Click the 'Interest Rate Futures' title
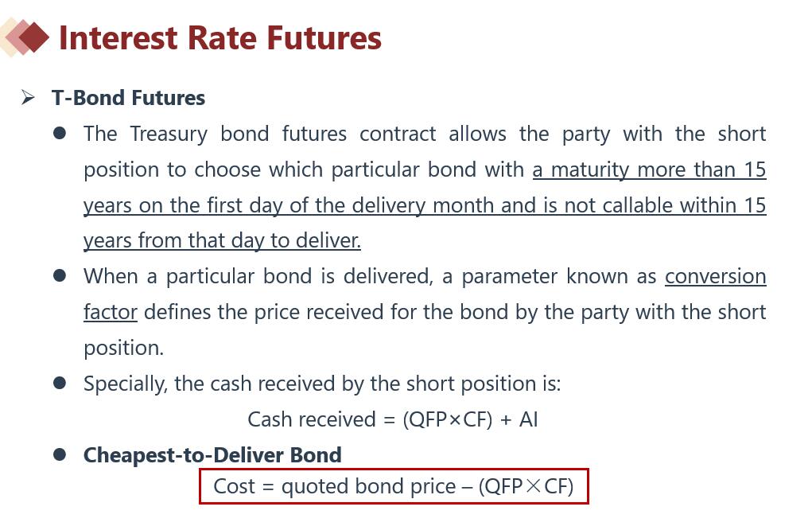Viewport: 812px width, 530px height. (x=220, y=38)
